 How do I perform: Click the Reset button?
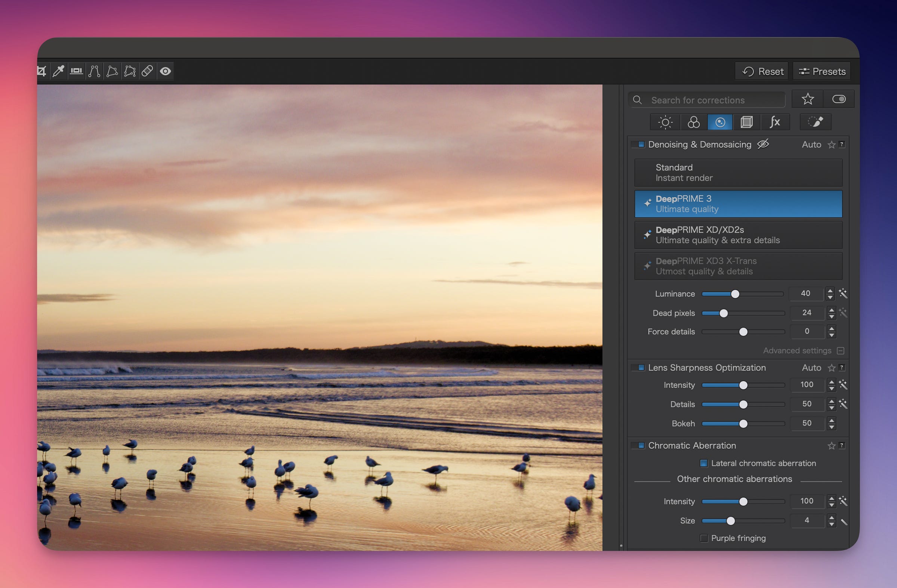[762, 71]
